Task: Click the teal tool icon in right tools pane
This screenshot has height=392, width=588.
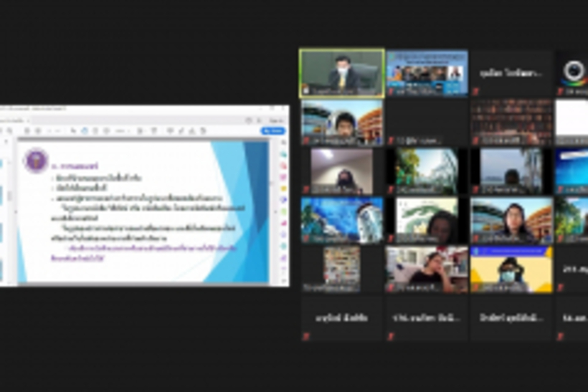Action: [x=283, y=246]
